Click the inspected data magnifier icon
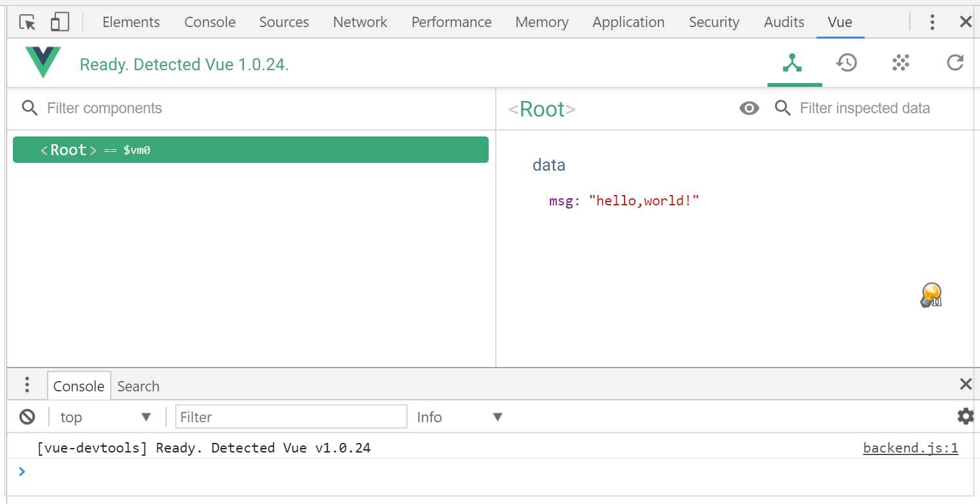The image size is (980, 504). [x=782, y=107]
